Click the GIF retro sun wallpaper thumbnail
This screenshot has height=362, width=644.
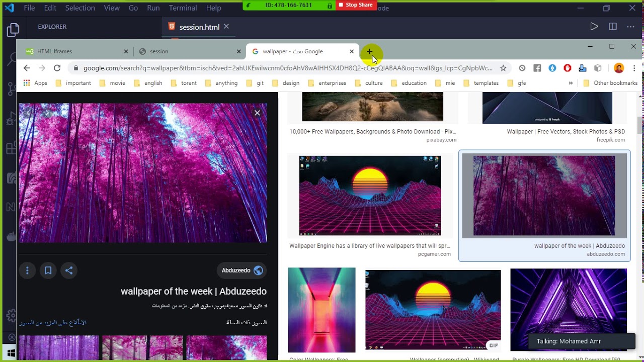click(433, 310)
